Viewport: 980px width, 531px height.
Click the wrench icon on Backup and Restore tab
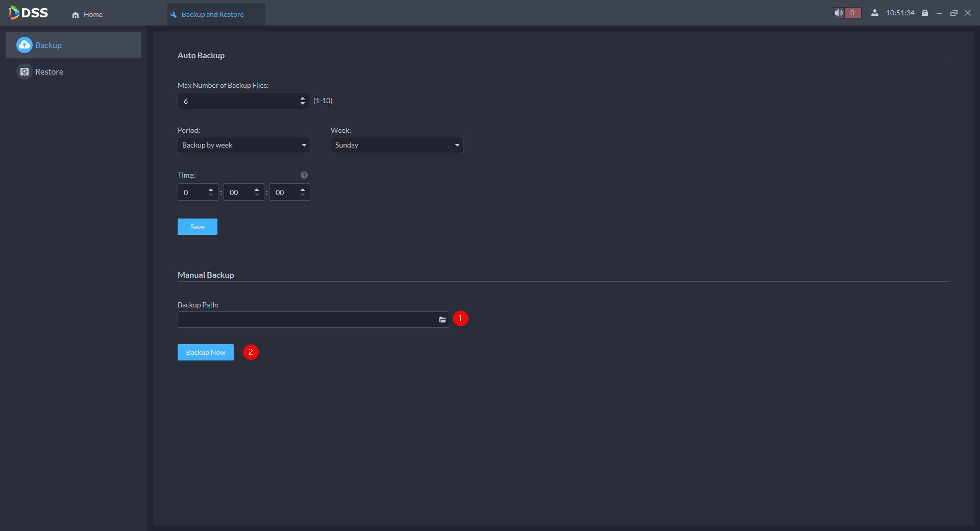(x=174, y=15)
